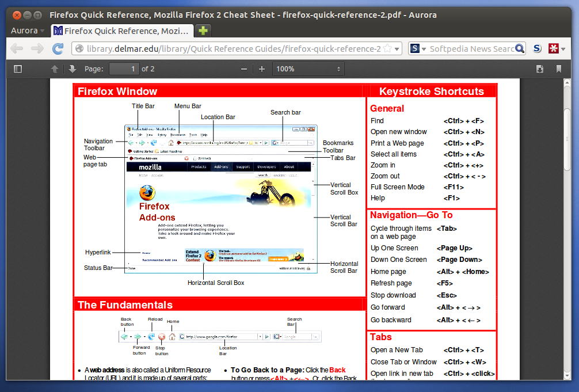
Task: Open the search engine selector dropdown
Action: (x=418, y=49)
